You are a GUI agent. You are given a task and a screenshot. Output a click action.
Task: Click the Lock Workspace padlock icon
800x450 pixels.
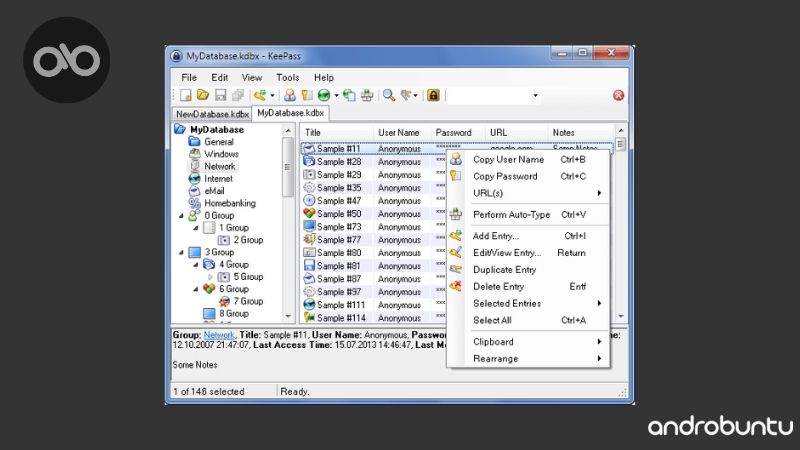coord(433,95)
